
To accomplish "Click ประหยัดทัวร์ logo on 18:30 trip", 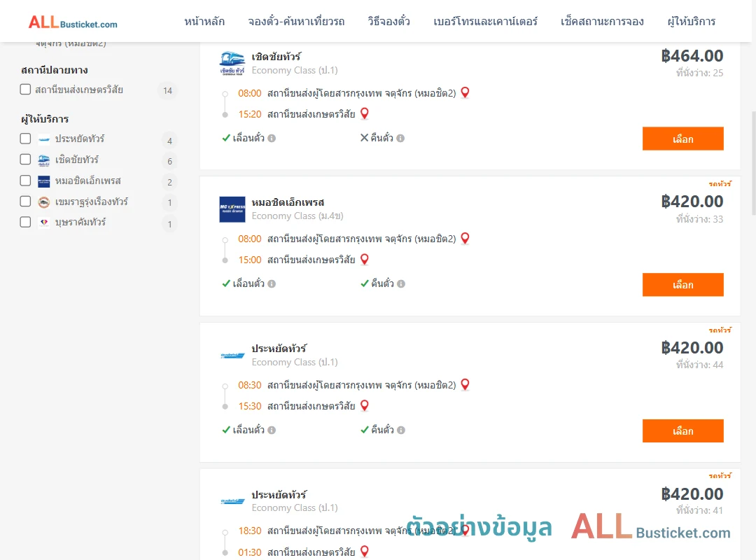I will coord(232,502).
